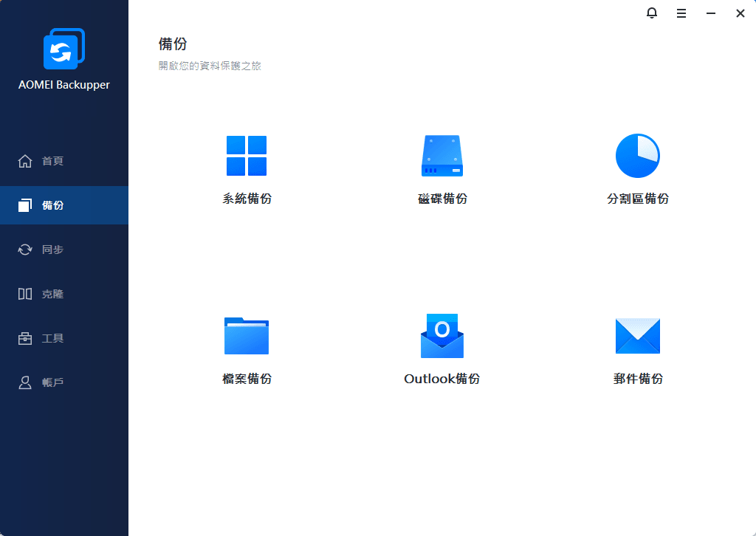This screenshot has height=536, width=756.
Task: Click the 檔案備份 label
Action: click(247, 379)
